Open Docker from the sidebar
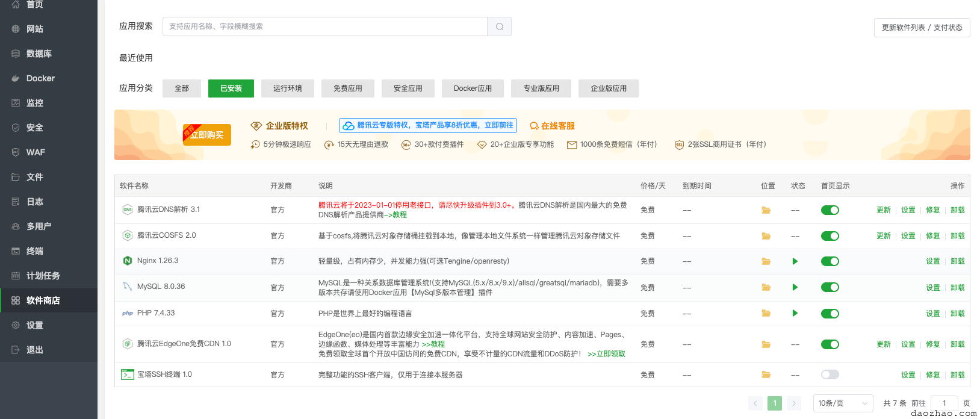Image resolution: width=980 pixels, height=419 pixels. (40, 78)
